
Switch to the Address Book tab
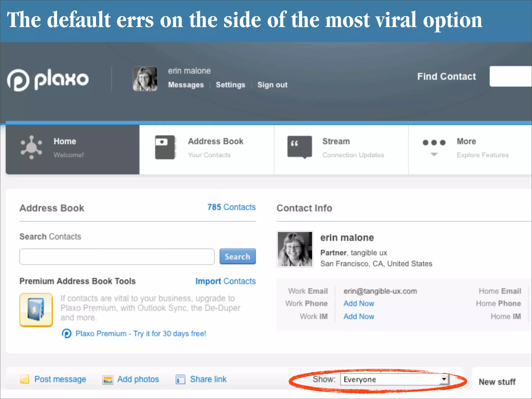[207, 150]
